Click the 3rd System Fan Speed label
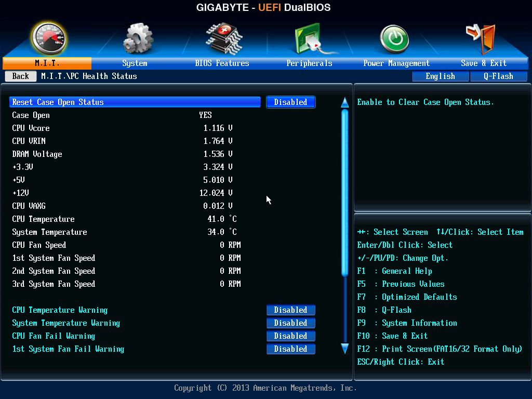 [x=54, y=284]
